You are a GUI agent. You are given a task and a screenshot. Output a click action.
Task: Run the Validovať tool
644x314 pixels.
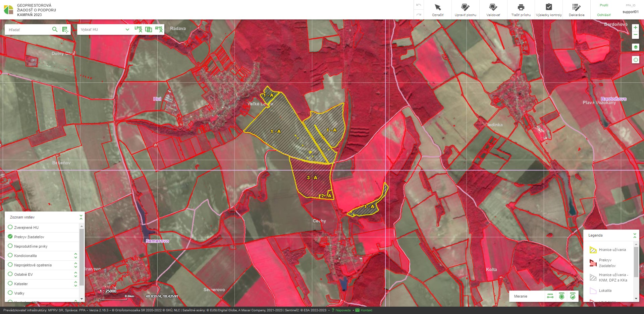tap(493, 9)
